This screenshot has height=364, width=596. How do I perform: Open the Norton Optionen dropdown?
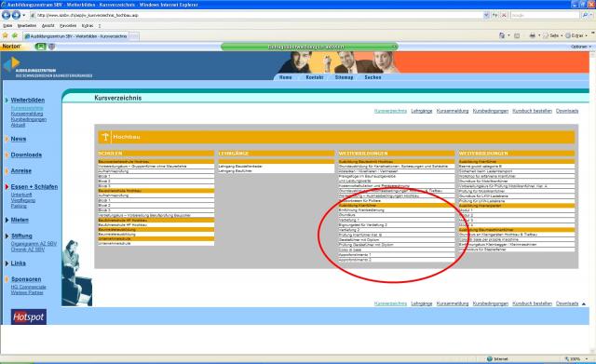coord(581,47)
